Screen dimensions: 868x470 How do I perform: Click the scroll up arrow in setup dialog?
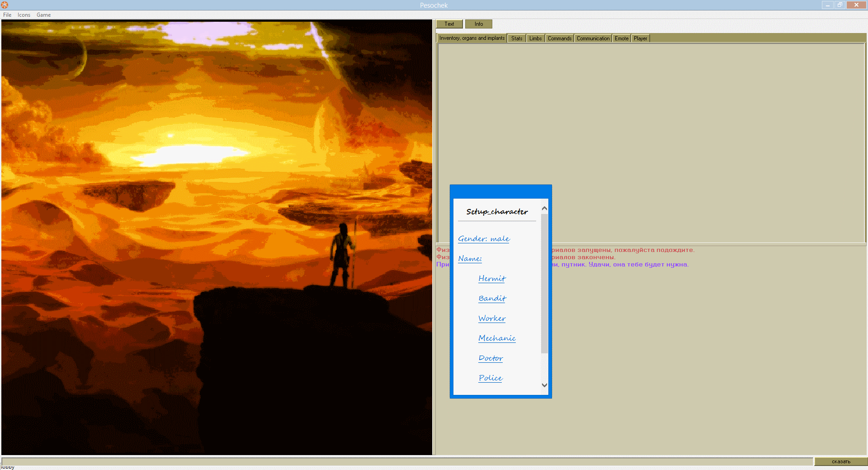coord(544,209)
